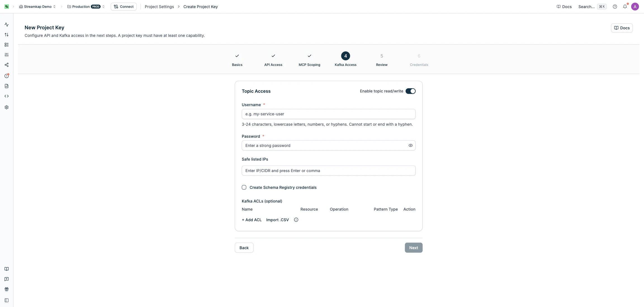The width and height of the screenshot is (644, 307).
Task: Switch to the Review step
Action: point(382,59)
